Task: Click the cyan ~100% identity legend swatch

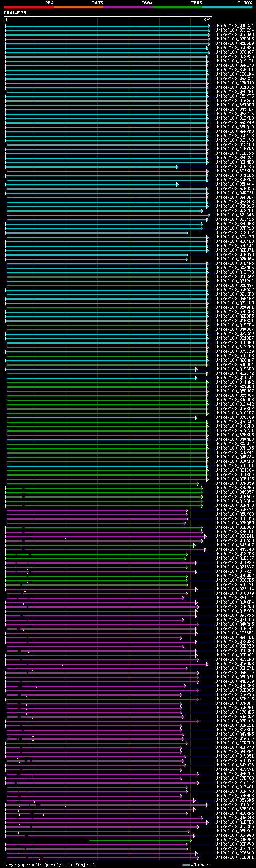Action: [x=227, y=7]
